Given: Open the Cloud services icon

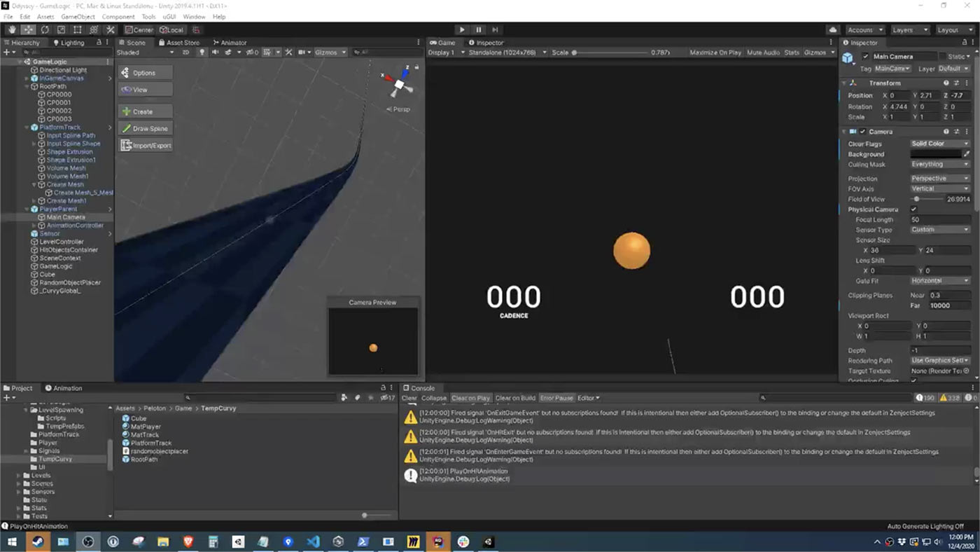Looking at the screenshot, I should [x=833, y=30].
